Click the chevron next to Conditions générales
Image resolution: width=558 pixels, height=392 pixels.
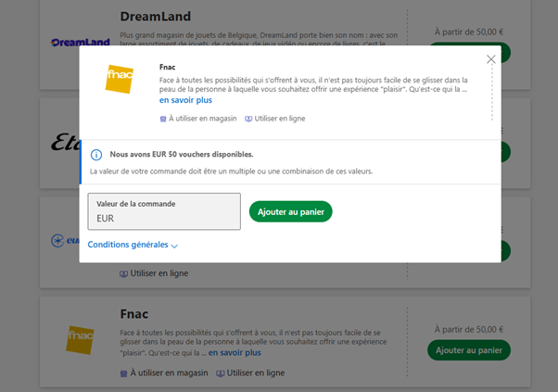point(174,246)
